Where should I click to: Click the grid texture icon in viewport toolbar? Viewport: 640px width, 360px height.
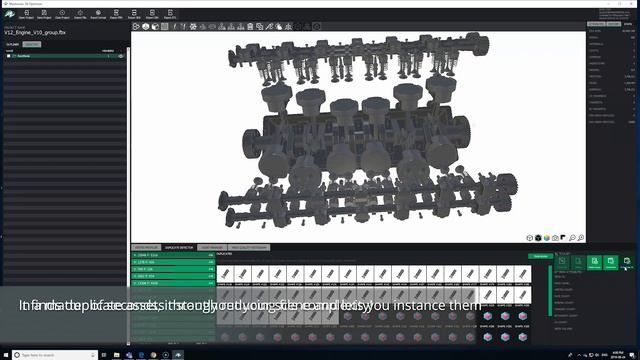[x=164, y=27]
